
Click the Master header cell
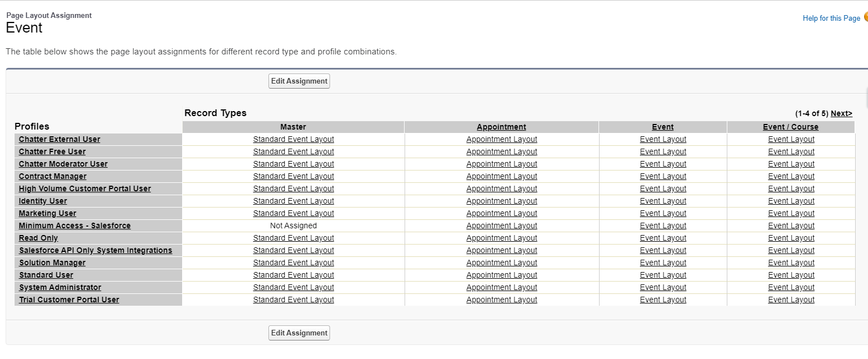(293, 127)
